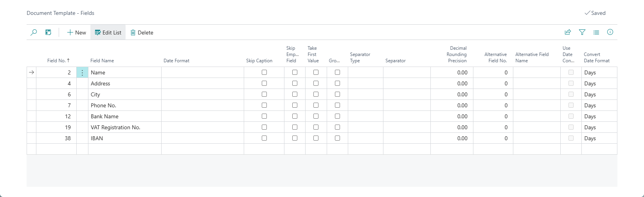Open the three-dot row menu for Name

82,72
